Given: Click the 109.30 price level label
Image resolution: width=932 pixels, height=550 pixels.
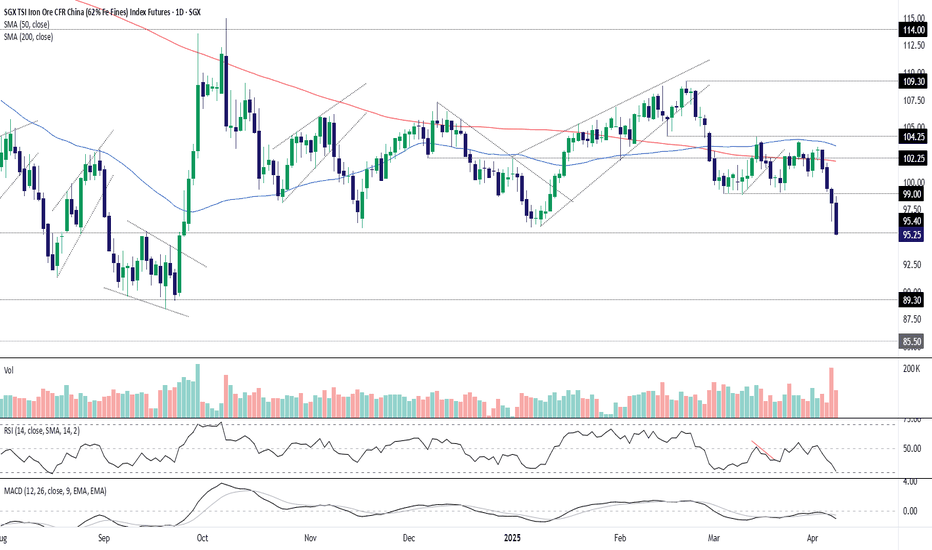Looking at the screenshot, I should click(x=913, y=81).
